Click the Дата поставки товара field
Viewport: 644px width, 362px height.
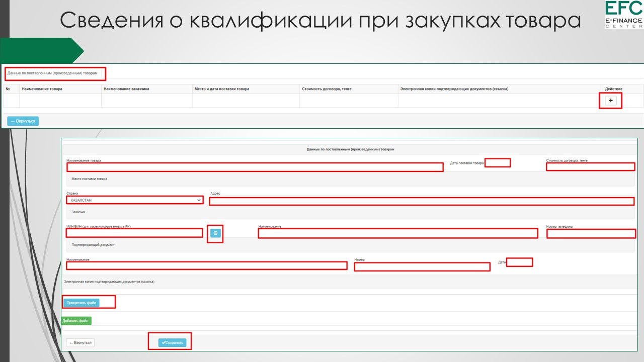point(498,162)
